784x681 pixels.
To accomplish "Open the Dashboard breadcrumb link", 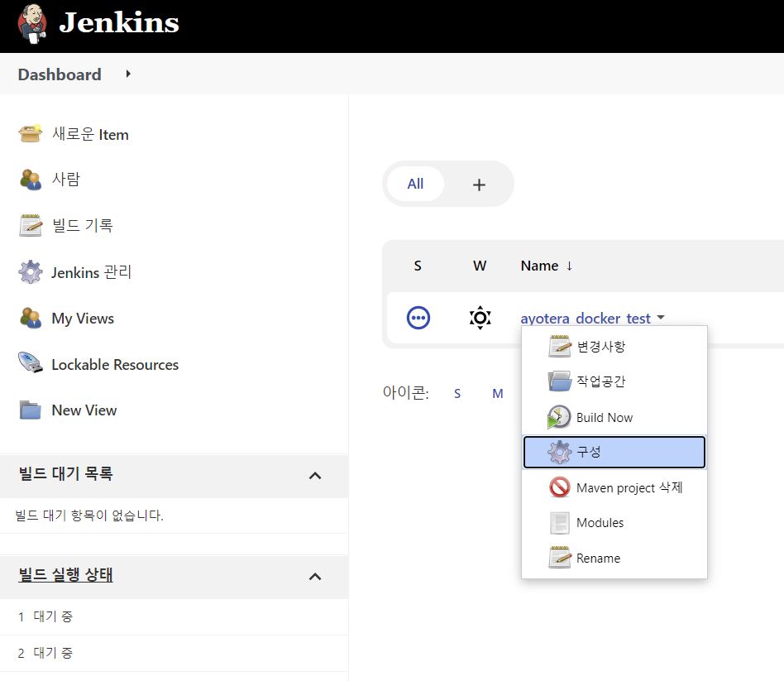I will [x=60, y=74].
